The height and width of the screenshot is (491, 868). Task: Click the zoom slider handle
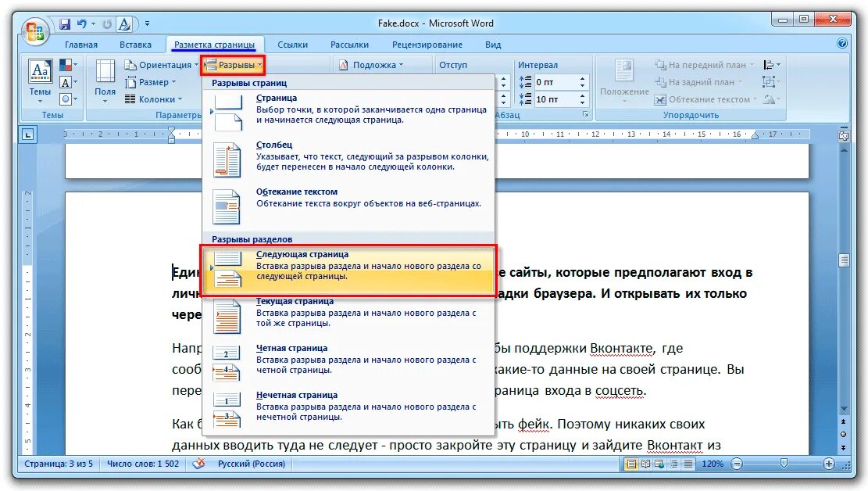coord(784,463)
